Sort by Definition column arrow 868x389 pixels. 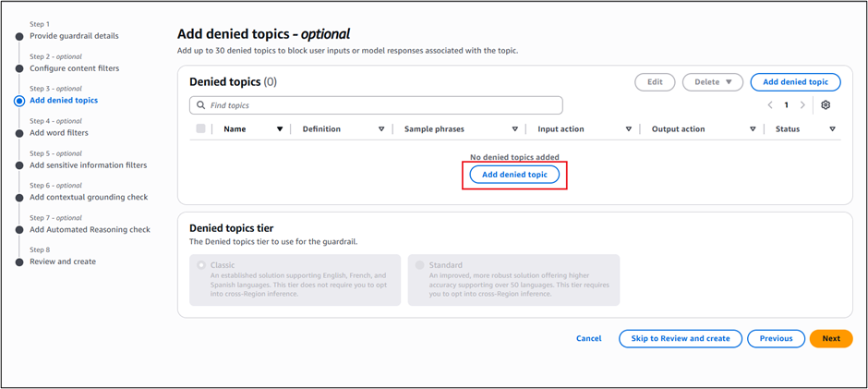pyautogui.click(x=380, y=129)
